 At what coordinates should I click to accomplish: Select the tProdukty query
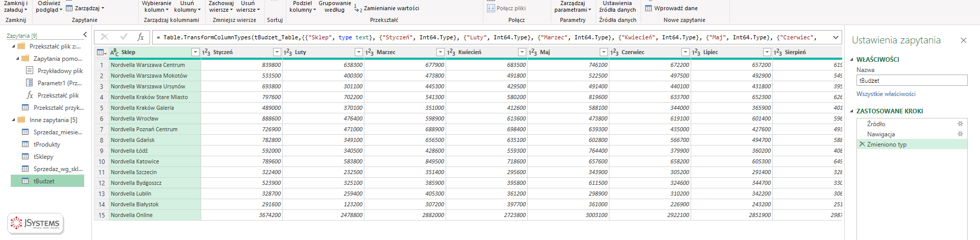coord(47,145)
